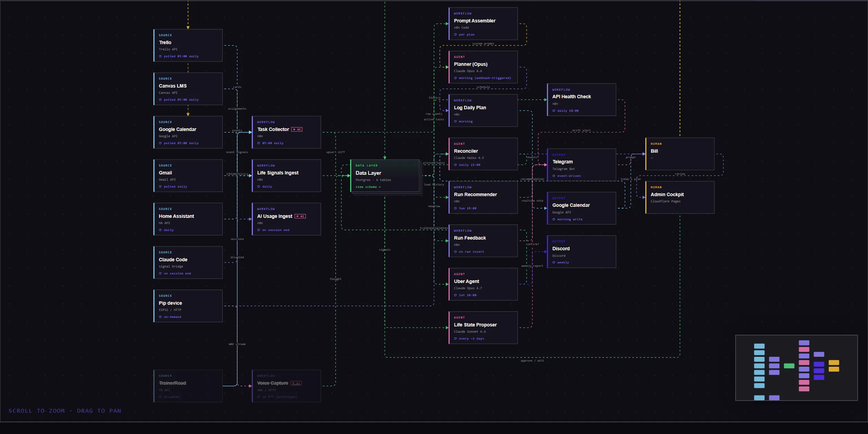The image size is (868, 434).
Task: Select the Trello source node
Action: pos(188,46)
